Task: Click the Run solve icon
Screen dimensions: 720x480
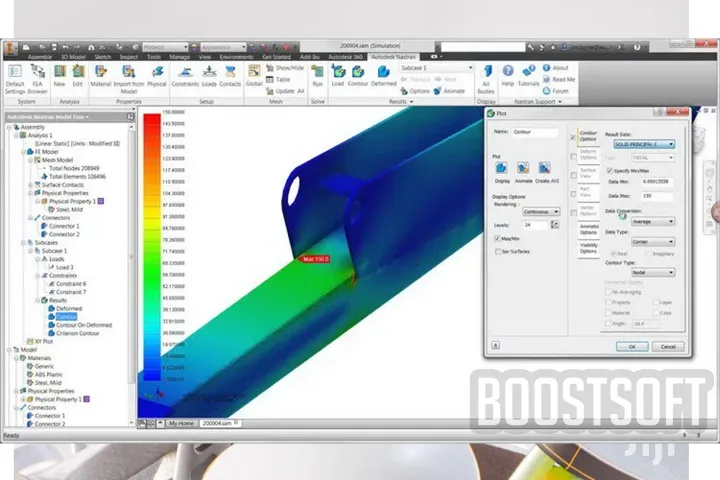Action: pyautogui.click(x=317, y=76)
